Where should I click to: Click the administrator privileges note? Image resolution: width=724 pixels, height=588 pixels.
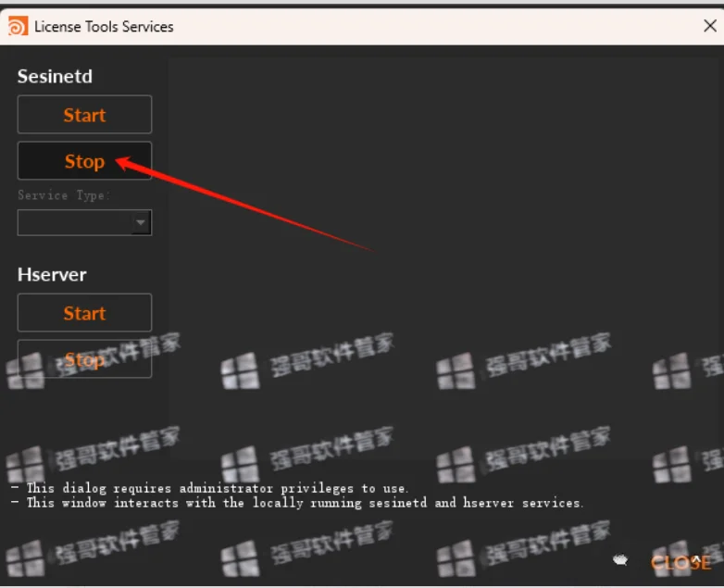point(209,488)
